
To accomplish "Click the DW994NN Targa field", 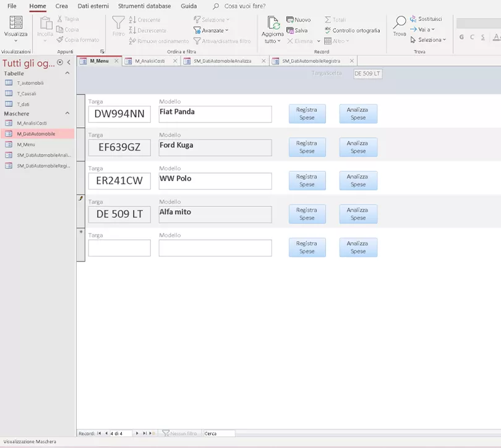I will tap(119, 114).
